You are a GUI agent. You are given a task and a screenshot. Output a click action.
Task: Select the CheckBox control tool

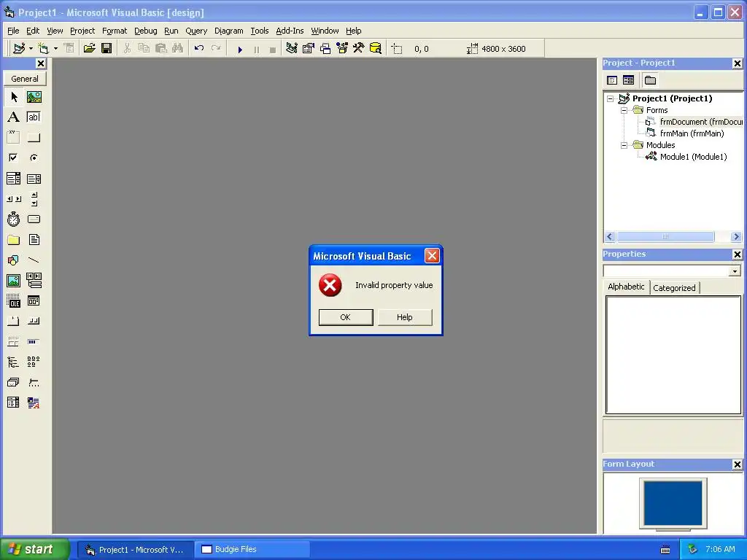[x=14, y=157]
